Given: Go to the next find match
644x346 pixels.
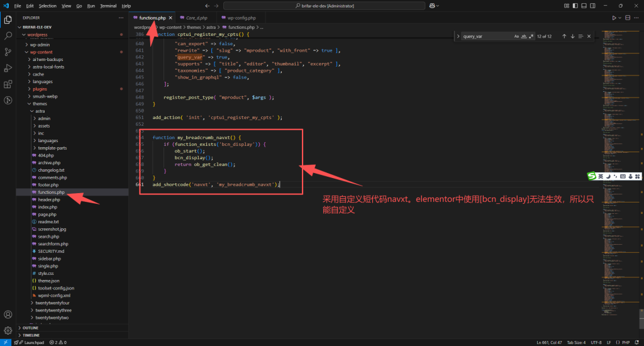Looking at the screenshot, I should [573, 36].
